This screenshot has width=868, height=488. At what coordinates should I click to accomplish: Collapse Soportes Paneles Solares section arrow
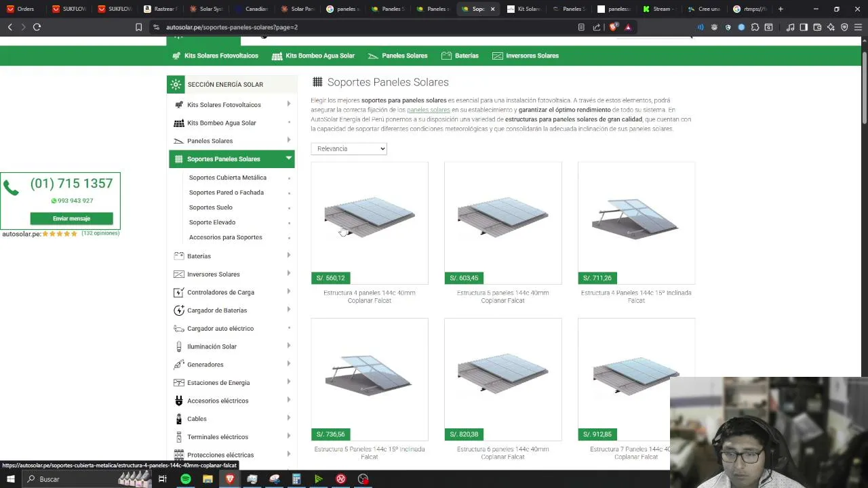click(289, 158)
